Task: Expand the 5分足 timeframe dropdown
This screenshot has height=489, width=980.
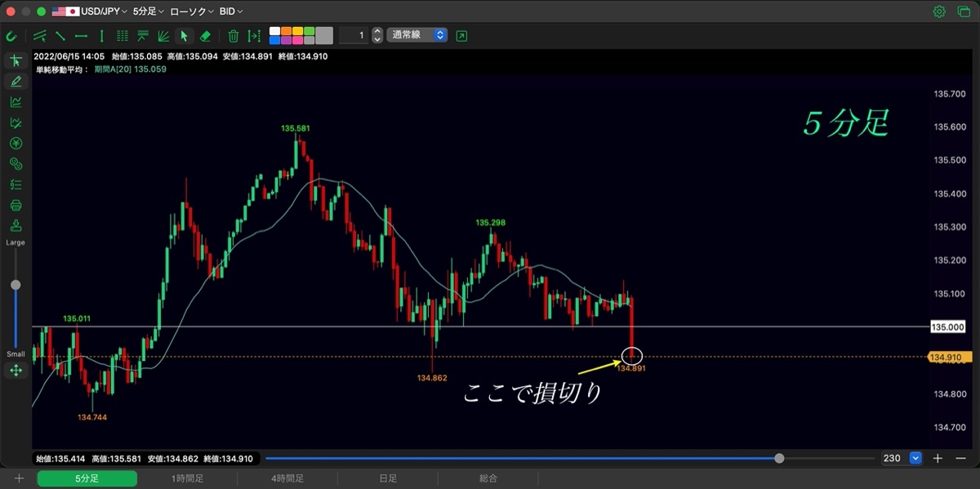Action: (148, 11)
